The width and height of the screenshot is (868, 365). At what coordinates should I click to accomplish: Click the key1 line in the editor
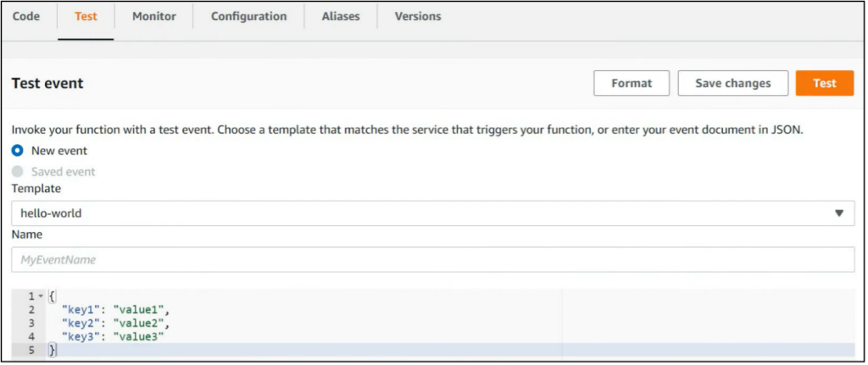point(115,310)
